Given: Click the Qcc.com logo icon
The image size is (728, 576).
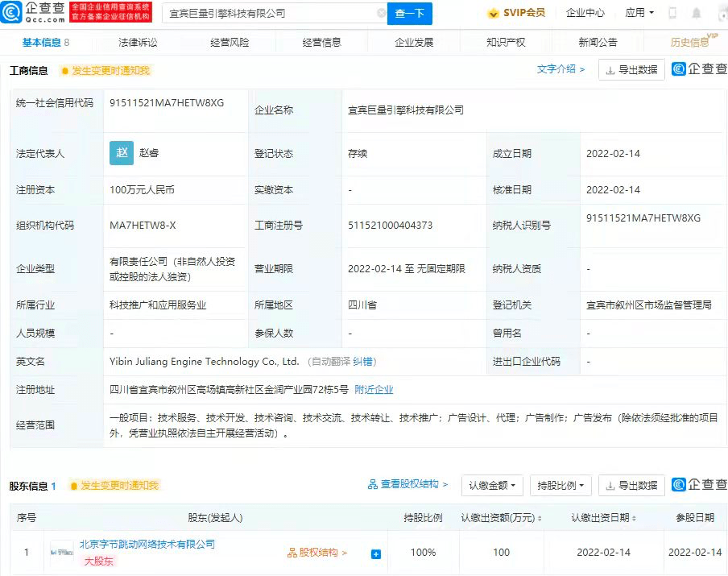Looking at the screenshot, I should (11, 13).
